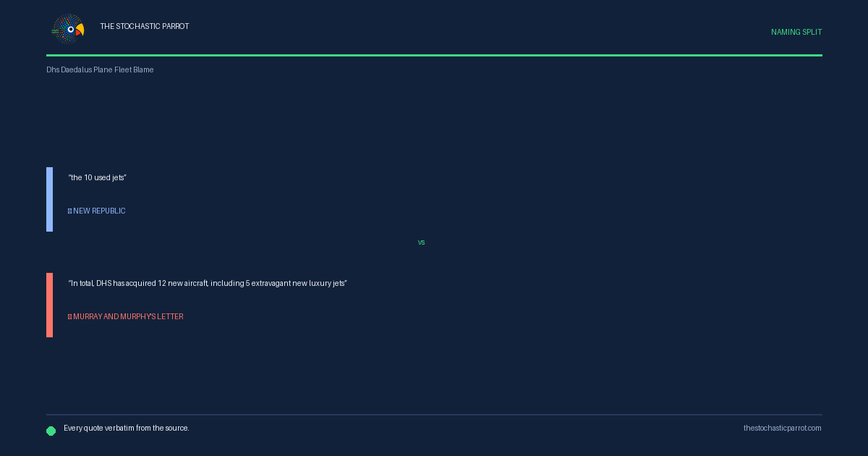Click MURRAY AND MURPHY'S LETTER source label
The image size is (868, 456).
tap(126, 316)
